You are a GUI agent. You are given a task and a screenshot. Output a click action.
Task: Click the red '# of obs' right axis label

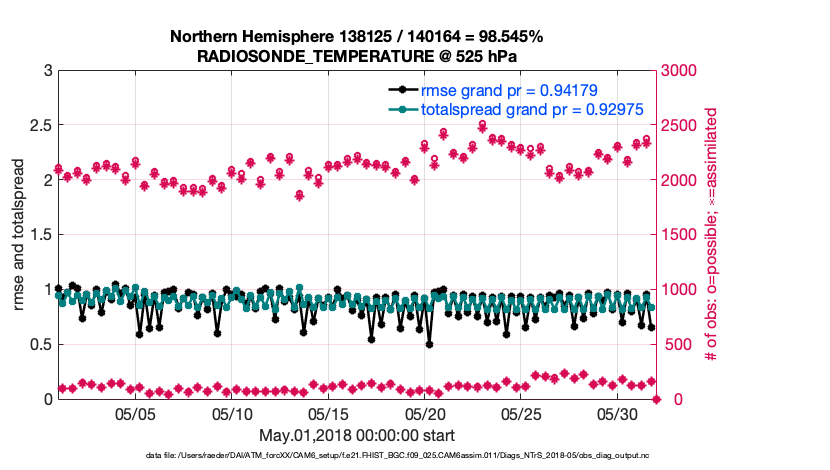pyautogui.click(x=713, y=235)
